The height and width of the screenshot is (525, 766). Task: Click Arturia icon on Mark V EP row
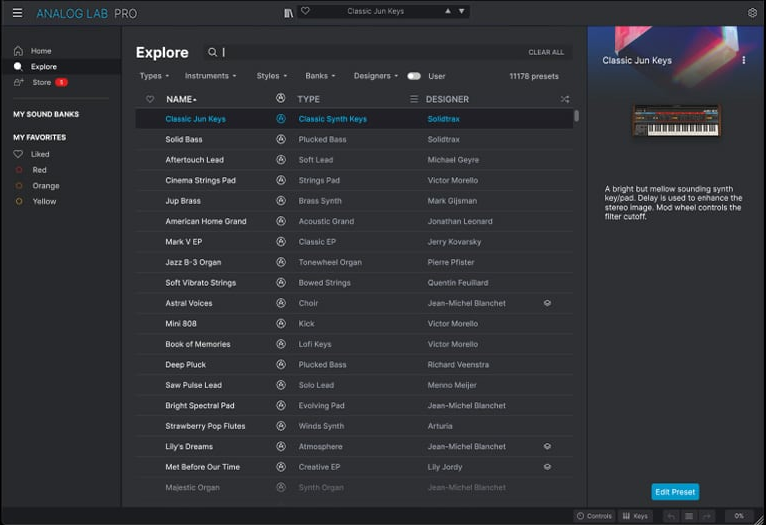pos(281,242)
